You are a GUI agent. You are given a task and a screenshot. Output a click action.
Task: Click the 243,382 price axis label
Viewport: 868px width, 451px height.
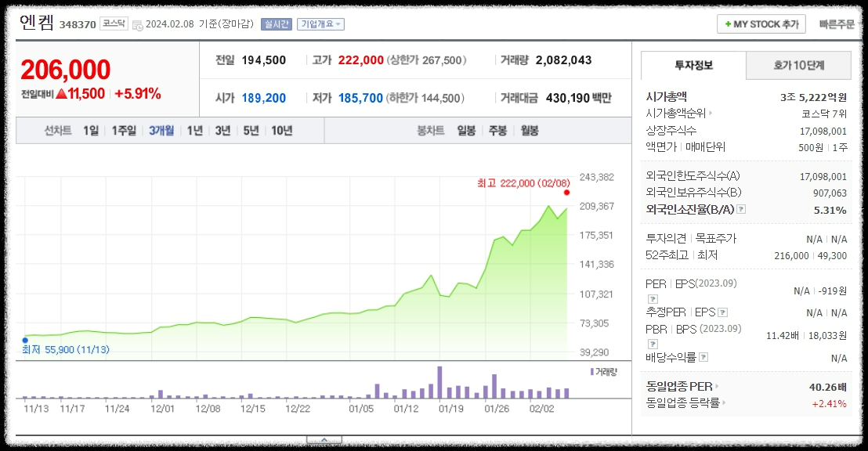(x=597, y=177)
